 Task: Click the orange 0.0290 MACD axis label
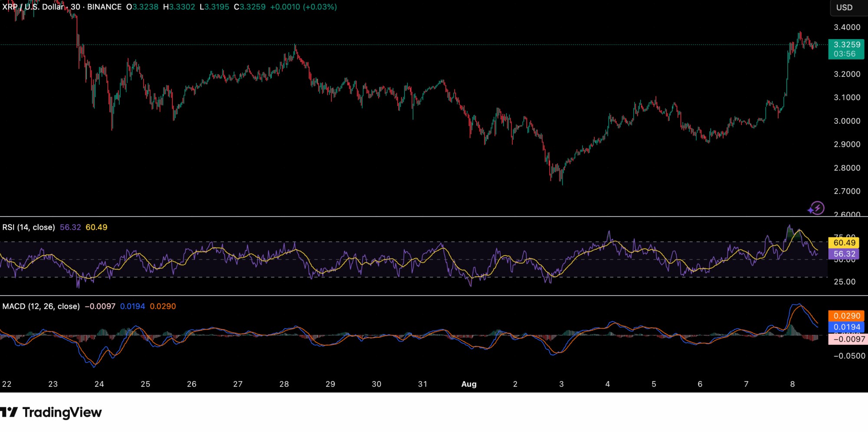pos(846,316)
